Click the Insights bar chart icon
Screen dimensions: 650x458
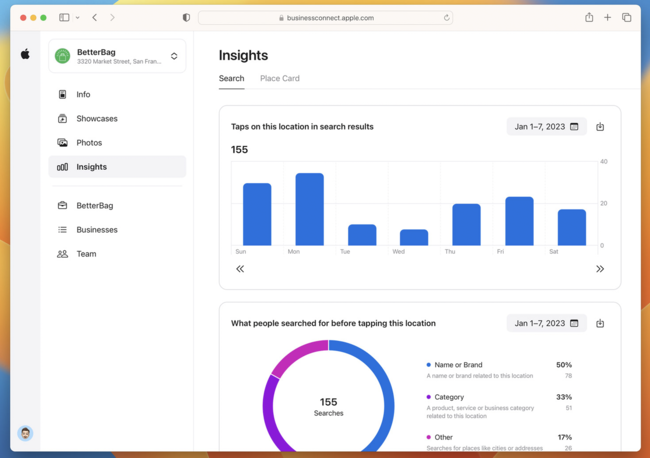click(x=62, y=167)
